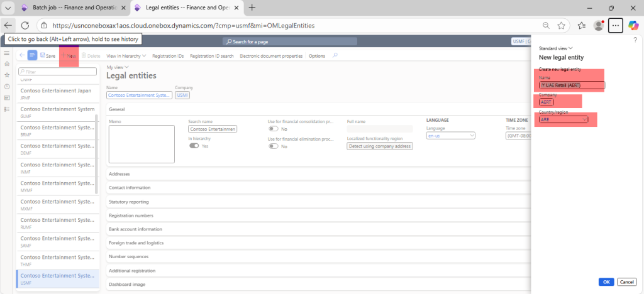Toggle Use for financial elimination process
This screenshot has height=294, width=644.
(274, 146)
